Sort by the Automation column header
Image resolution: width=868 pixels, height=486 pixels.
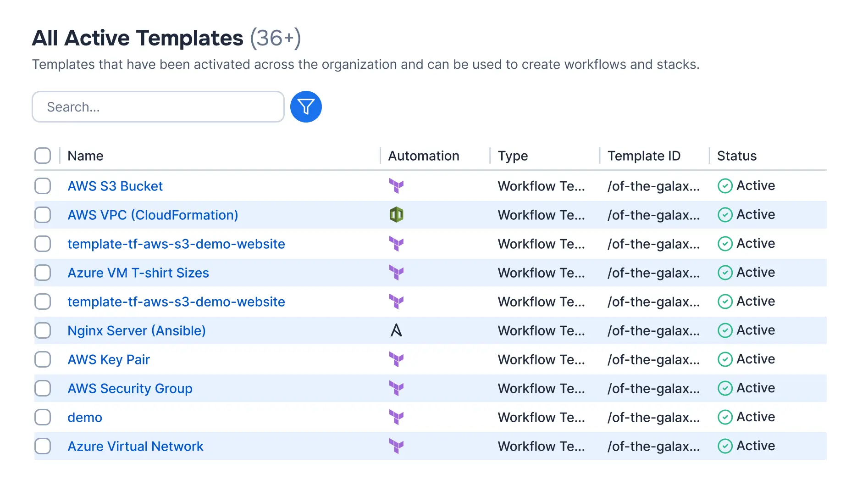(x=424, y=156)
